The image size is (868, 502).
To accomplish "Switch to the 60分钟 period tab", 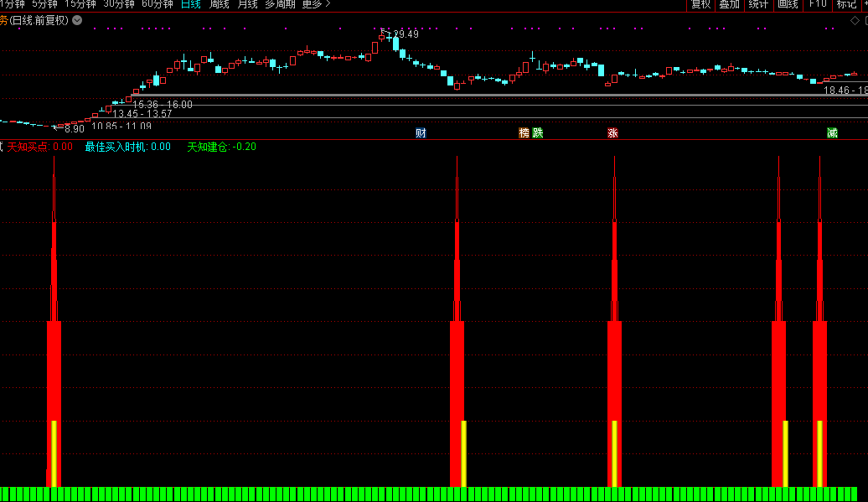I will [157, 4].
